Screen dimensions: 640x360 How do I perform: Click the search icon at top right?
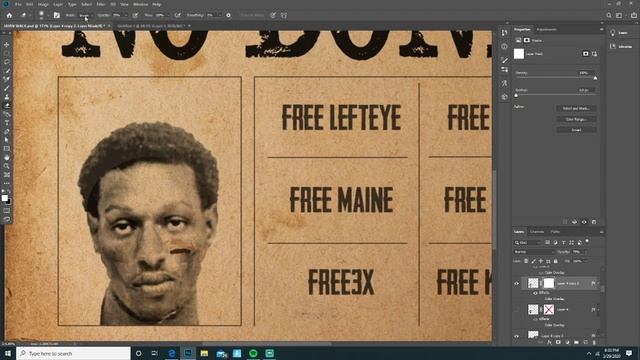[609, 15]
